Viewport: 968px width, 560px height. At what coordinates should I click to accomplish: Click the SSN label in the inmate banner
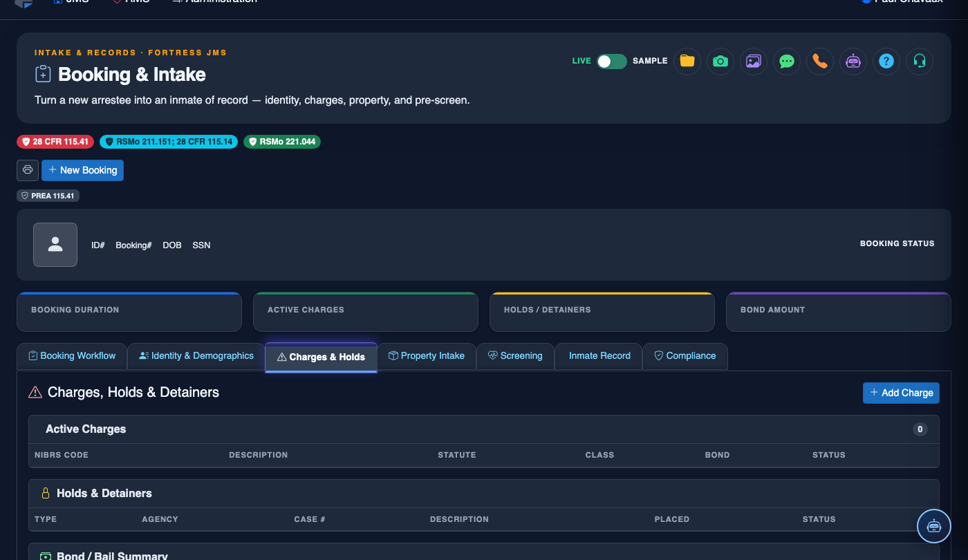coord(201,245)
